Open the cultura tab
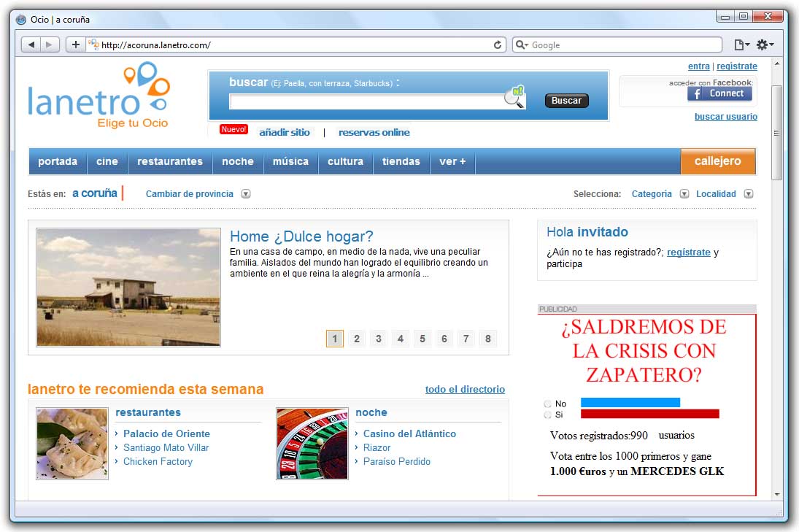Image resolution: width=799 pixels, height=532 pixels. point(345,161)
